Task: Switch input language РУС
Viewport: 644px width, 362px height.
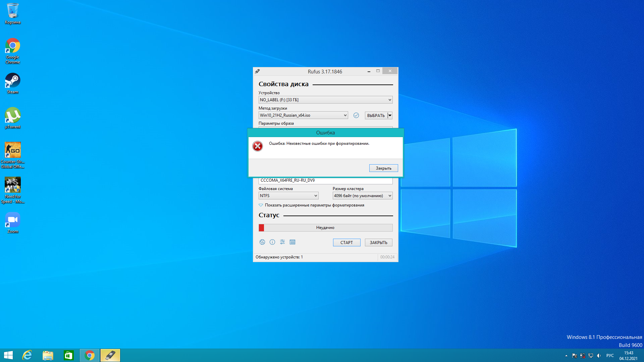Action: click(610, 356)
